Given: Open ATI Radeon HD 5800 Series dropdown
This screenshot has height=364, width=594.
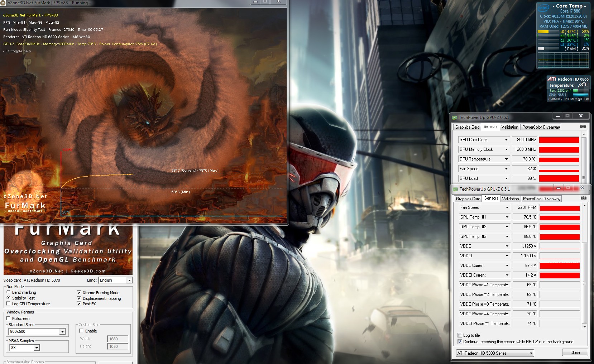Looking at the screenshot, I should click(495, 353).
